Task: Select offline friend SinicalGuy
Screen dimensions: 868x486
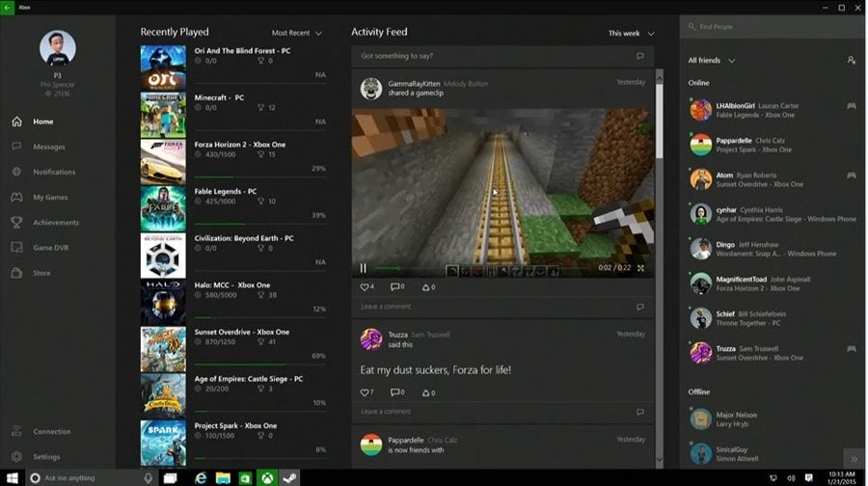Action: [773, 454]
